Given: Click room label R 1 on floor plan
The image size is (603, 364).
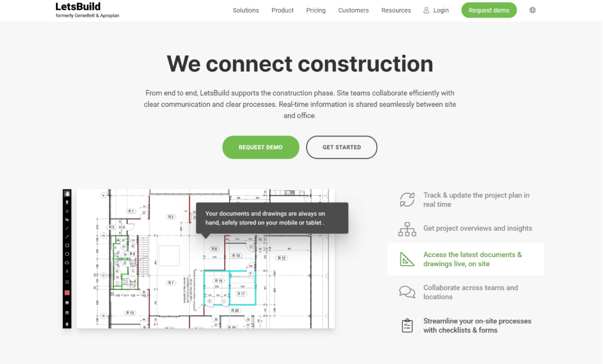Looking at the screenshot, I should pyautogui.click(x=131, y=211).
